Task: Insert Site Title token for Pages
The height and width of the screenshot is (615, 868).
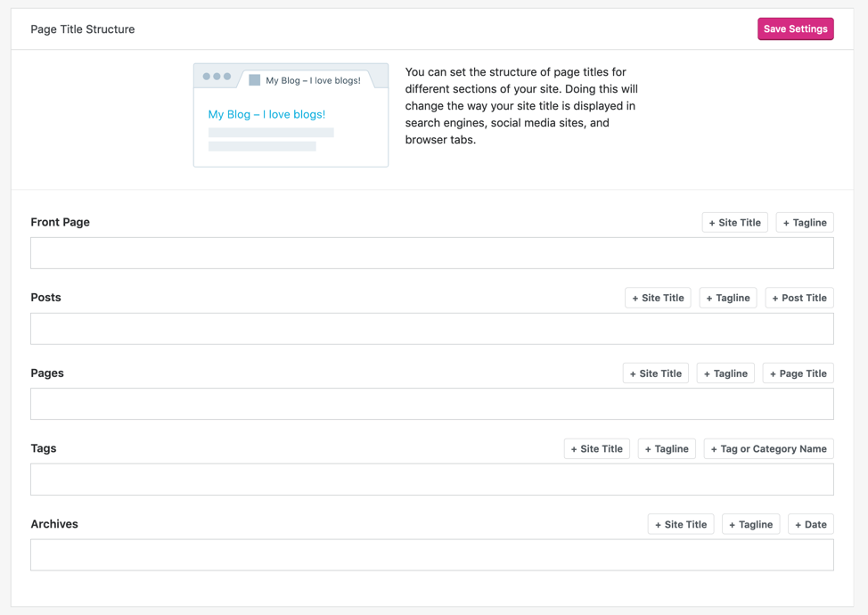Action: click(x=655, y=373)
